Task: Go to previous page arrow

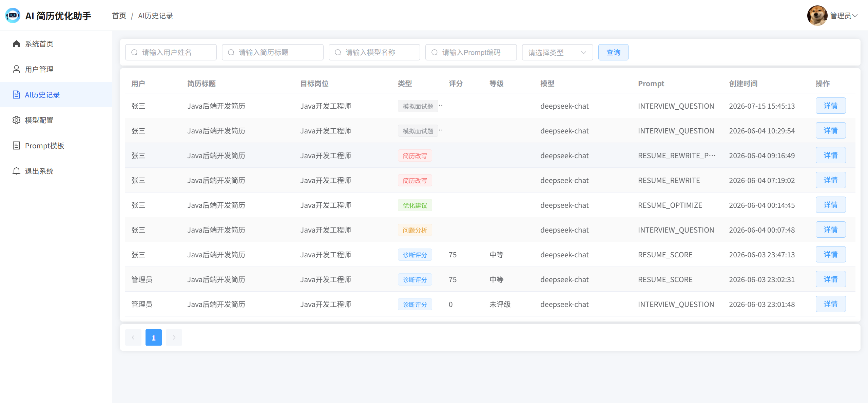Action: click(x=133, y=337)
